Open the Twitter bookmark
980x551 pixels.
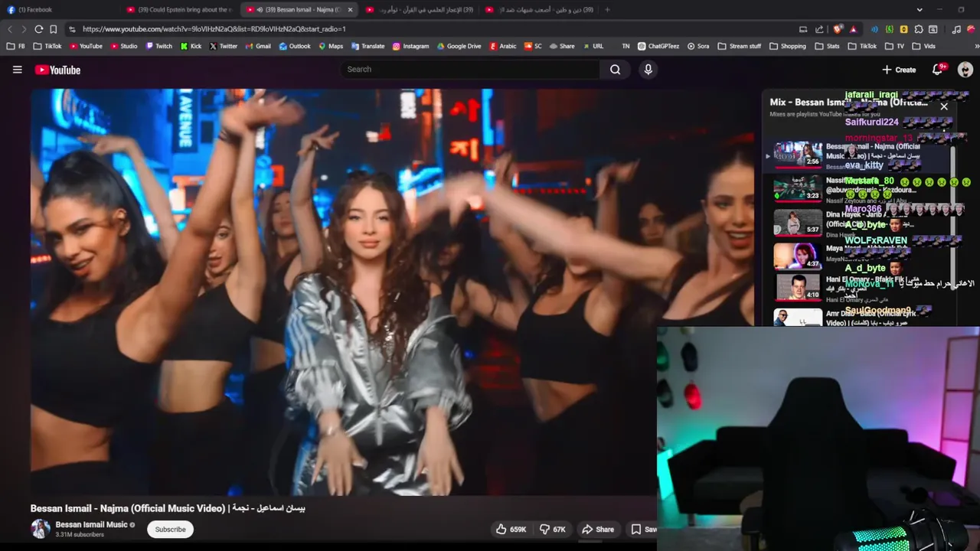click(224, 46)
